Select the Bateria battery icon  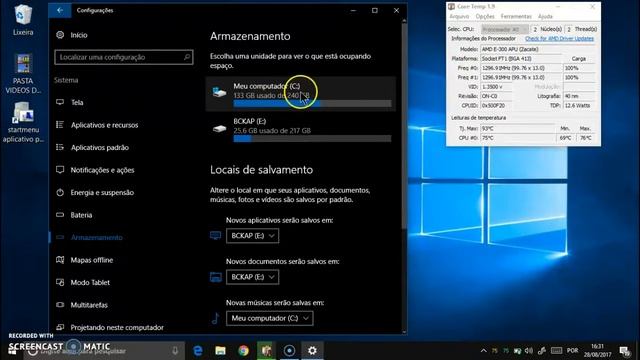[x=60, y=215]
